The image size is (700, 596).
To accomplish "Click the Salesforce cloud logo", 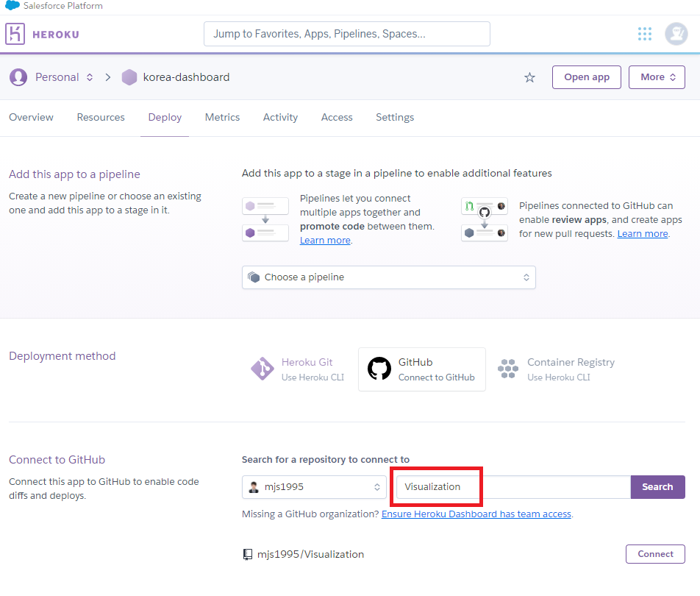I will point(12,5).
